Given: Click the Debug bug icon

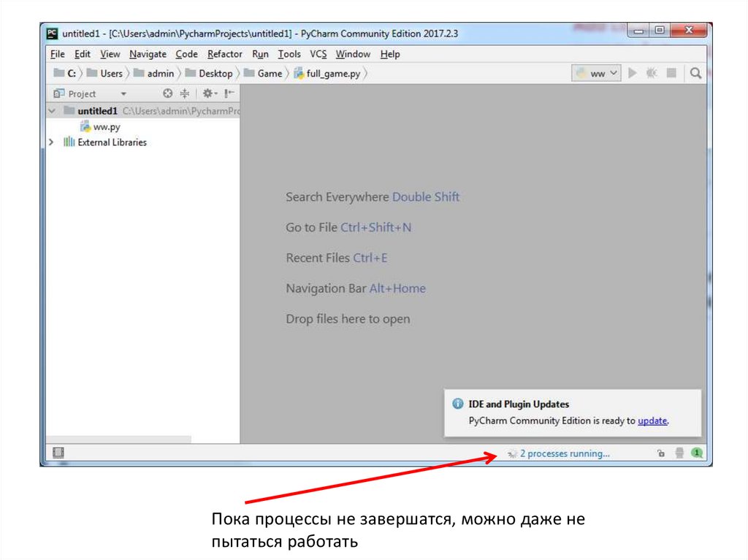Looking at the screenshot, I should (652, 73).
